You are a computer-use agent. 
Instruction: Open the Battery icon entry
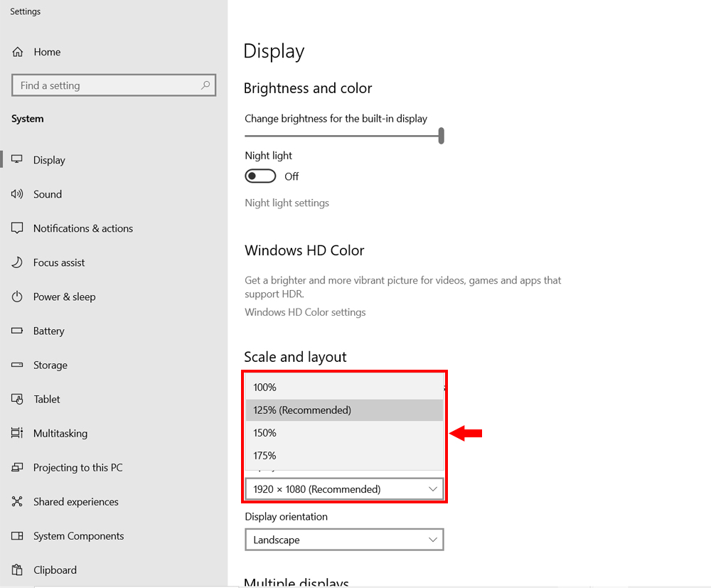pyautogui.click(x=18, y=331)
